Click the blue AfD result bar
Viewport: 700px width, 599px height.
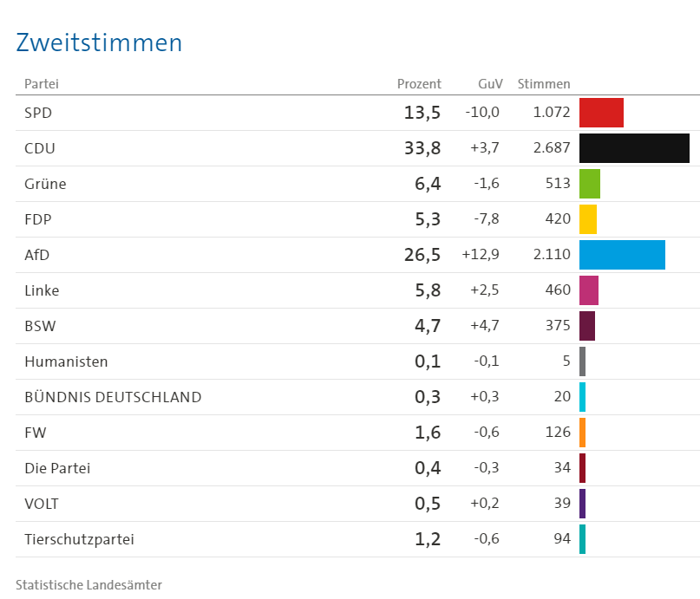point(622,255)
